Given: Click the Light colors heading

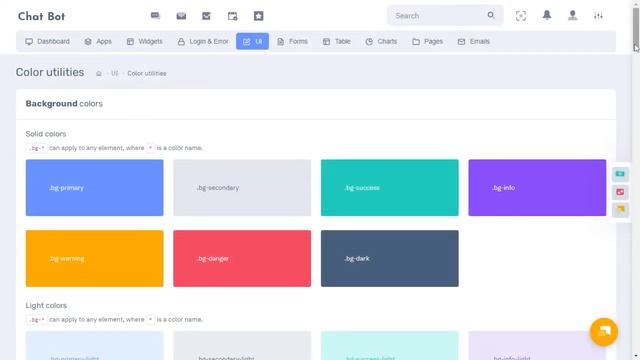Looking at the screenshot, I should click(x=46, y=306).
